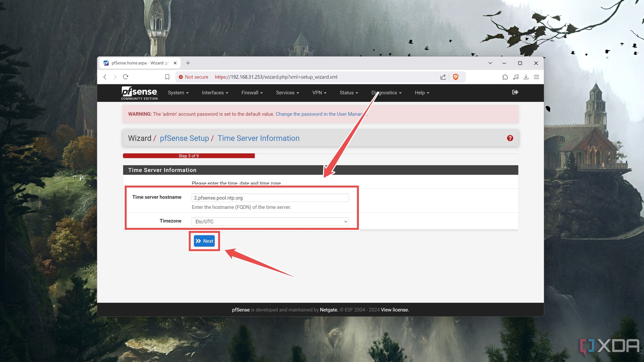Expand the Services menu
The height and width of the screenshot is (362, 644).
coord(287,93)
